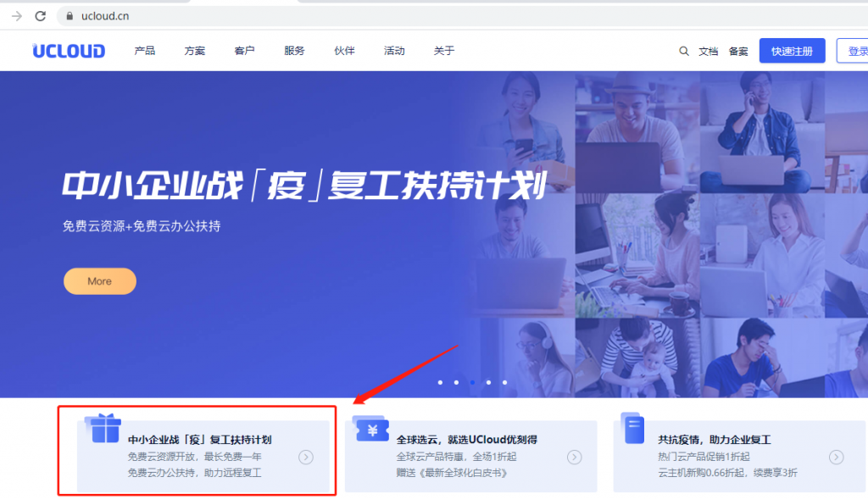Click the More button on the banner

99,281
